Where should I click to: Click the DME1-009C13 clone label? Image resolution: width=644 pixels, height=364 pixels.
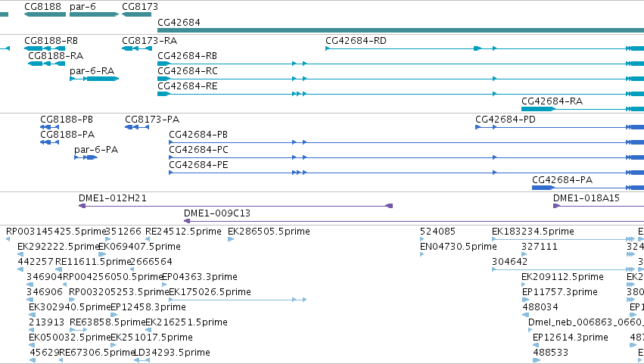coord(217,213)
